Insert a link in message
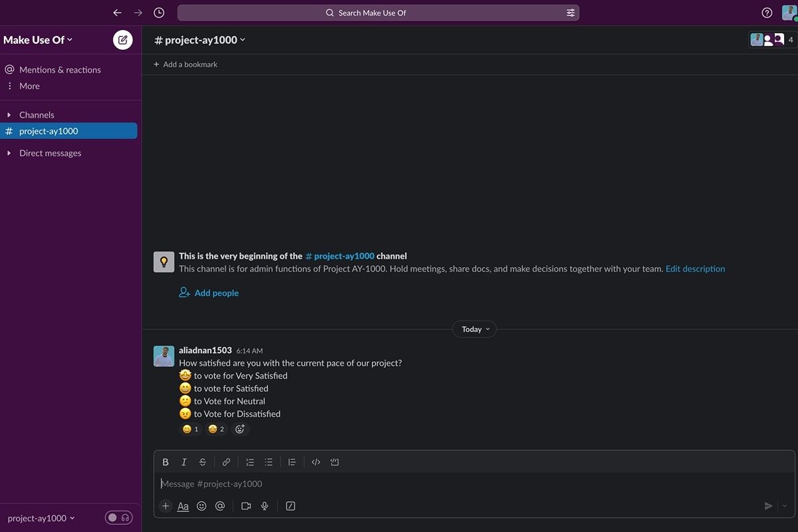 pos(226,462)
